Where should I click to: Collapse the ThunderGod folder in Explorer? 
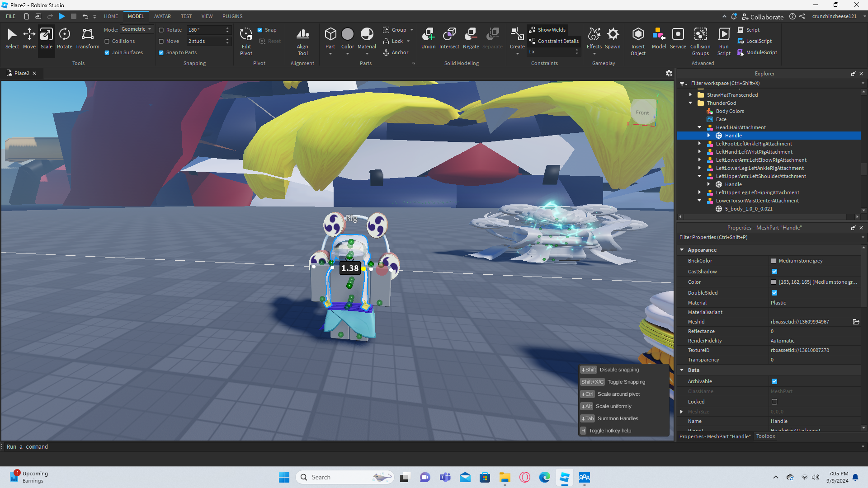tap(690, 103)
